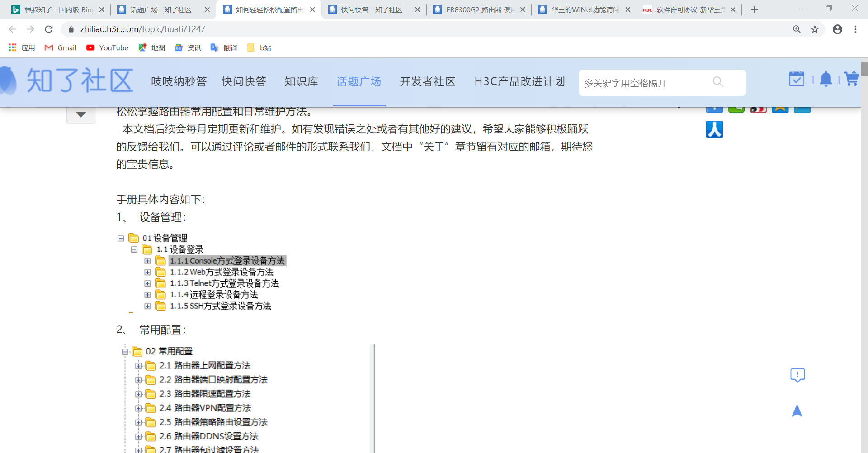Click the browser forward arrow
The height and width of the screenshot is (453, 868).
30,29
